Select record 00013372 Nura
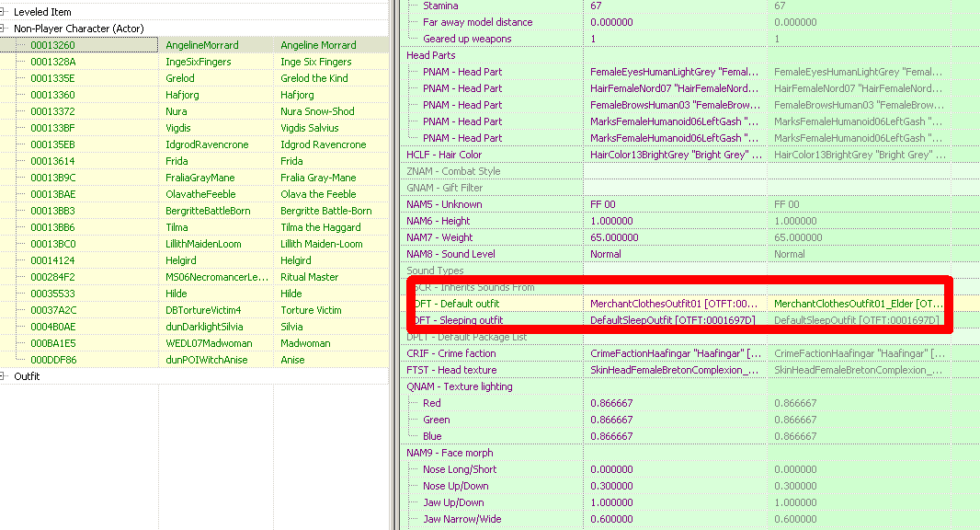Image resolution: width=980 pixels, height=530 pixels. click(194, 111)
